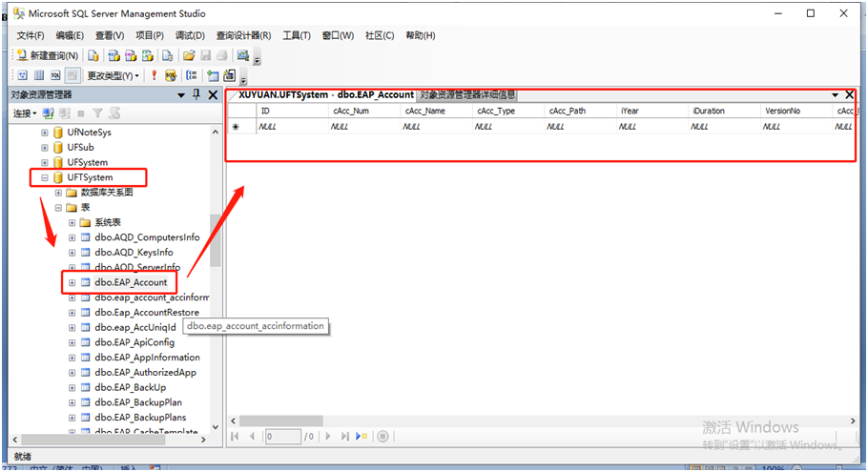The width and height of the screenshot is (868, 472).
Task: Click the New Query toolbar button
Action: click(x=47, y=55)
